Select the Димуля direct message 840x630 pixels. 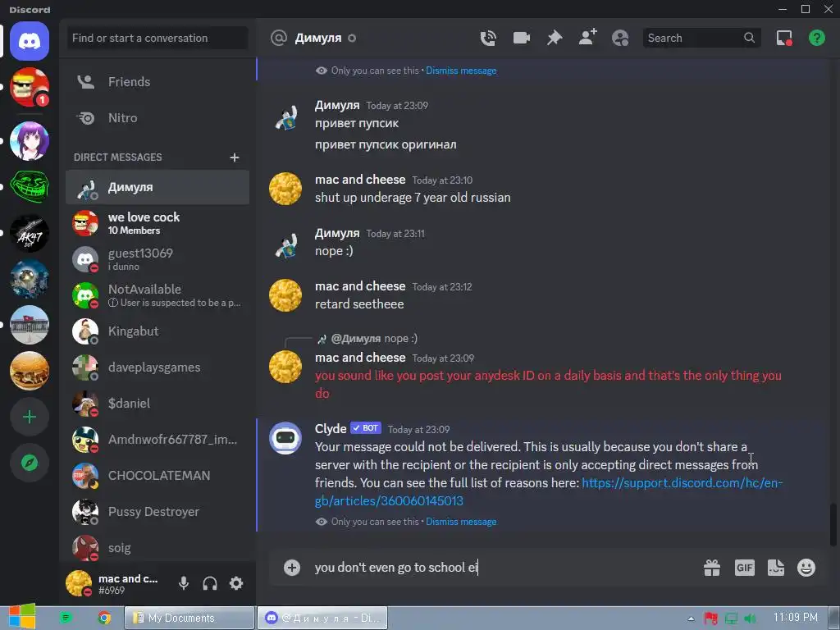click(157, 188)
